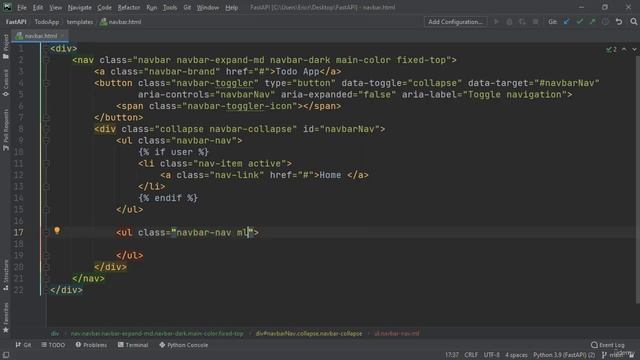Click the editor vertical scrollbar
This screenshot has width=640, height=360.
638,180
